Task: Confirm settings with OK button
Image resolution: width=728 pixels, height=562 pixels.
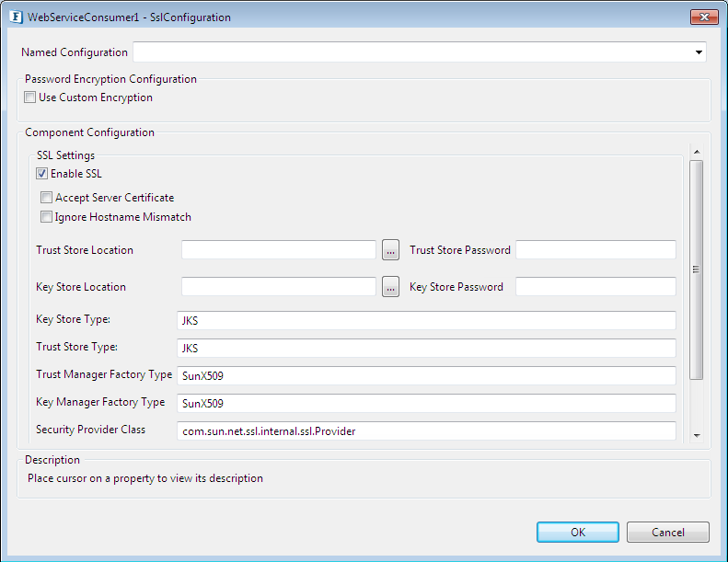Action: point(578,532)
